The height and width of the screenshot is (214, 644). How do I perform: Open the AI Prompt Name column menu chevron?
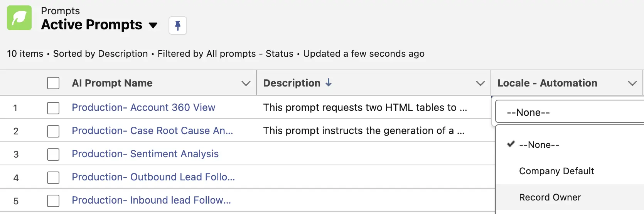246,83
